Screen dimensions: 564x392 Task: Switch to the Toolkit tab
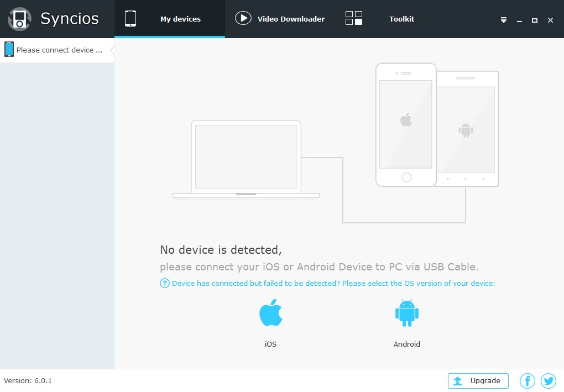click(x=401, y=19)
